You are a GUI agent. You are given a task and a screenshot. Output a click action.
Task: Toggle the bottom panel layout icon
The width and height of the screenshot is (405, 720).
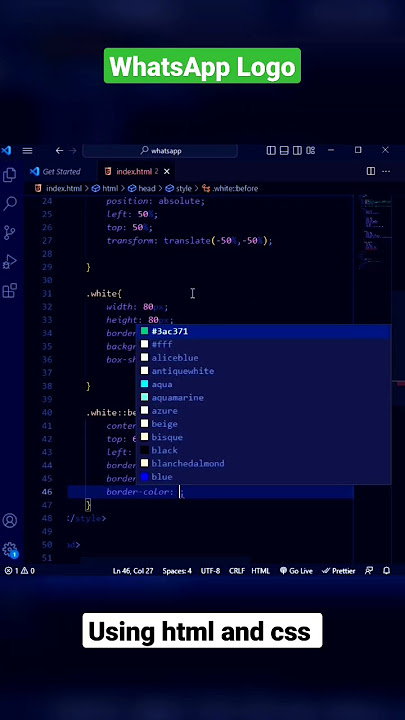tap(284, 150)
